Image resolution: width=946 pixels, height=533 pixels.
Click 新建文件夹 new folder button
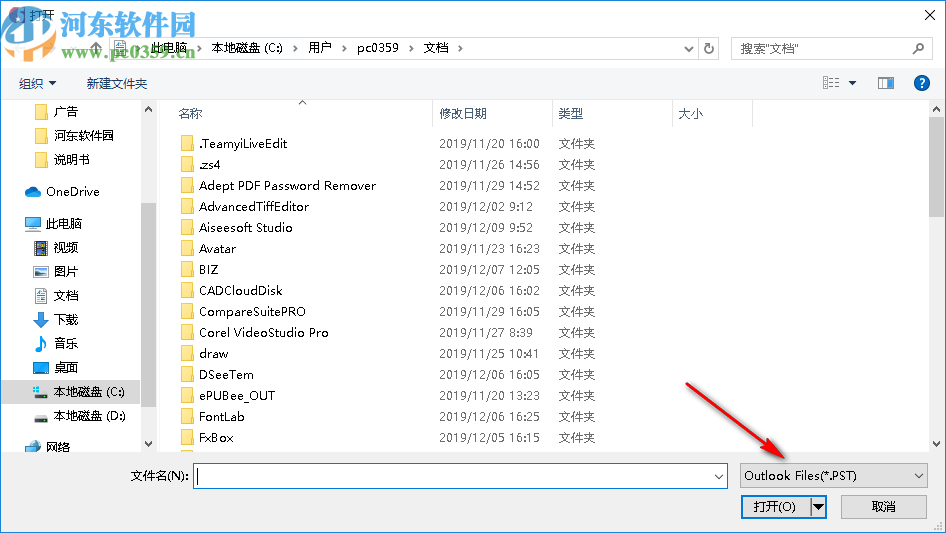click(x=116, y=83)
